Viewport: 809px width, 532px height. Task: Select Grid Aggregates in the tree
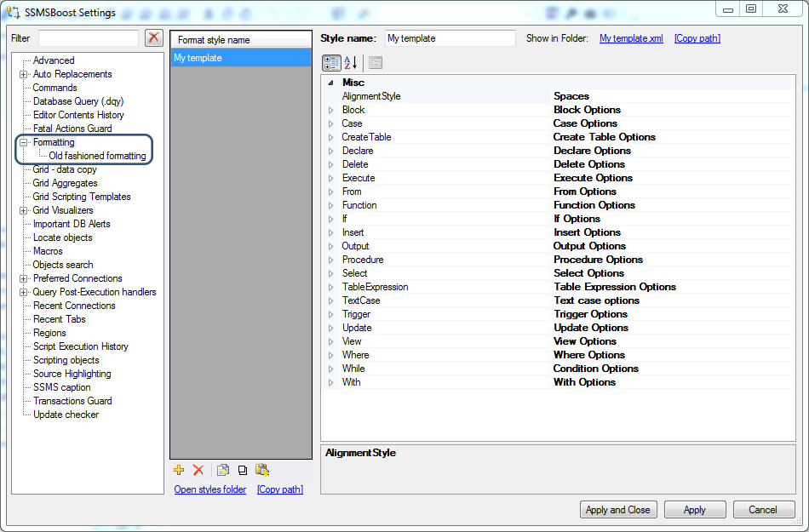tap(65, 183)
